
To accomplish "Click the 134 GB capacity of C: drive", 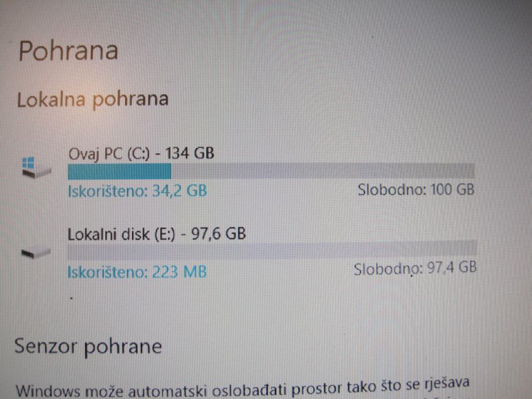I will pos(190,153).
